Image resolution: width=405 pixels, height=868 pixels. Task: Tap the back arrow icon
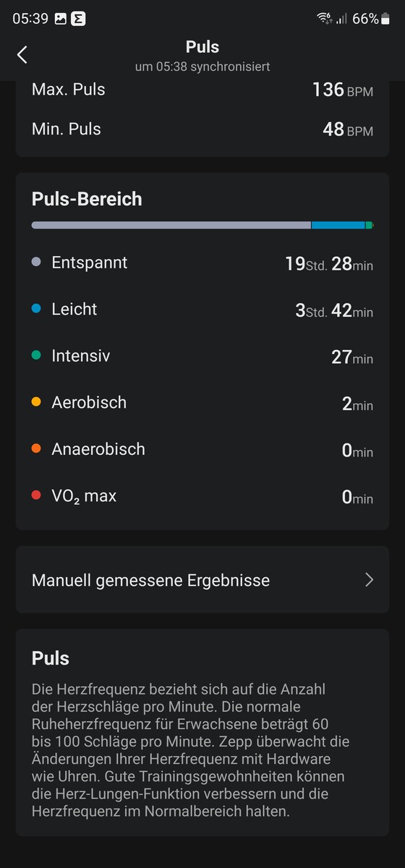point(22,54)
